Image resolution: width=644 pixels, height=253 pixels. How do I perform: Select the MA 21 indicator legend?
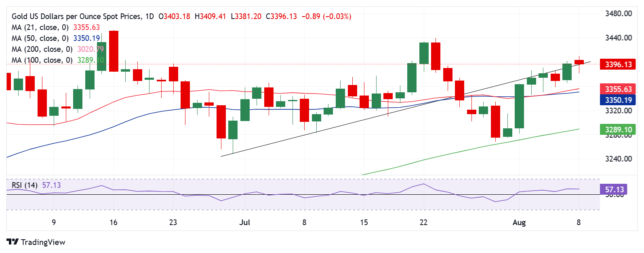pos(56,28)
